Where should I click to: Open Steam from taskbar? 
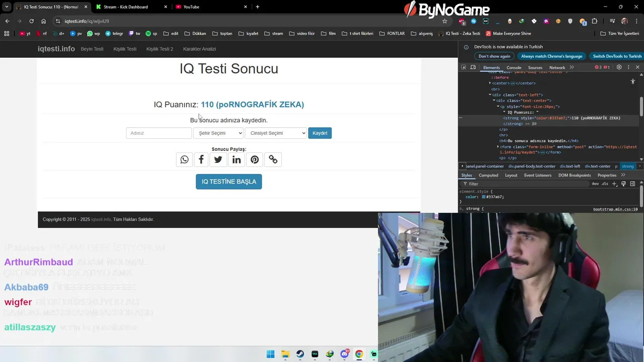pos(300,354)
